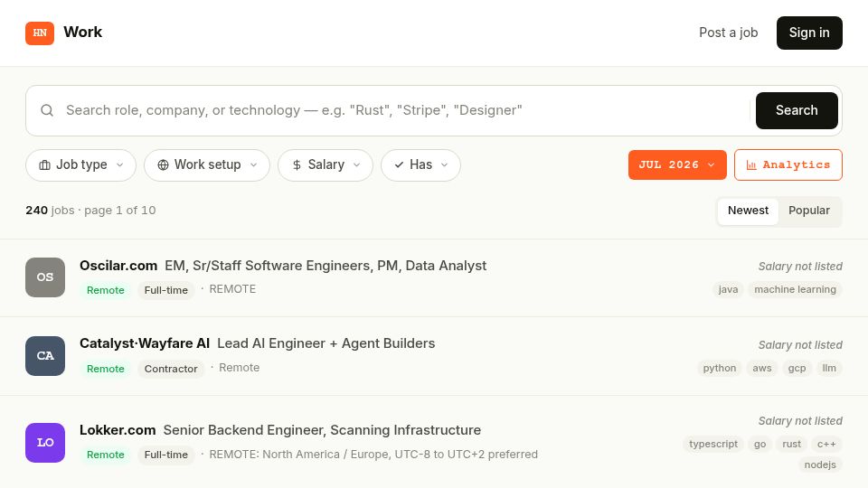The image size is (868, 488).
Task: Click the Work site title
Action: [x=83, y=33]
